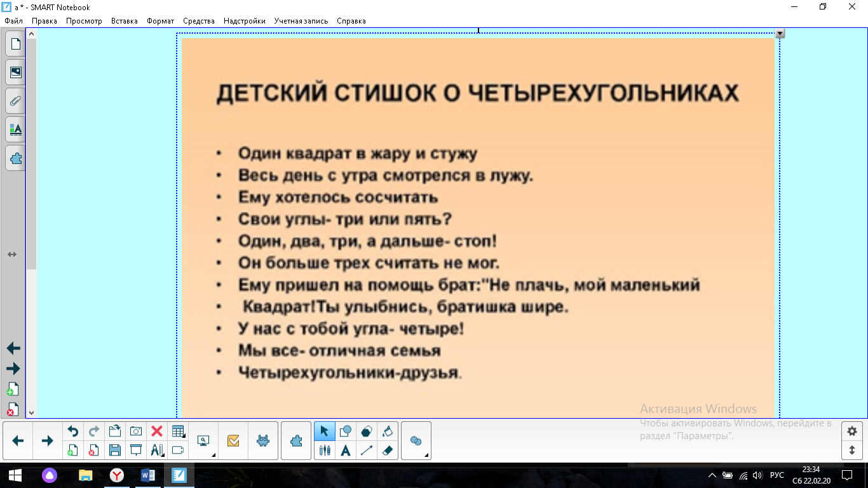Select the Fill bucket tool

coord(387,431)
